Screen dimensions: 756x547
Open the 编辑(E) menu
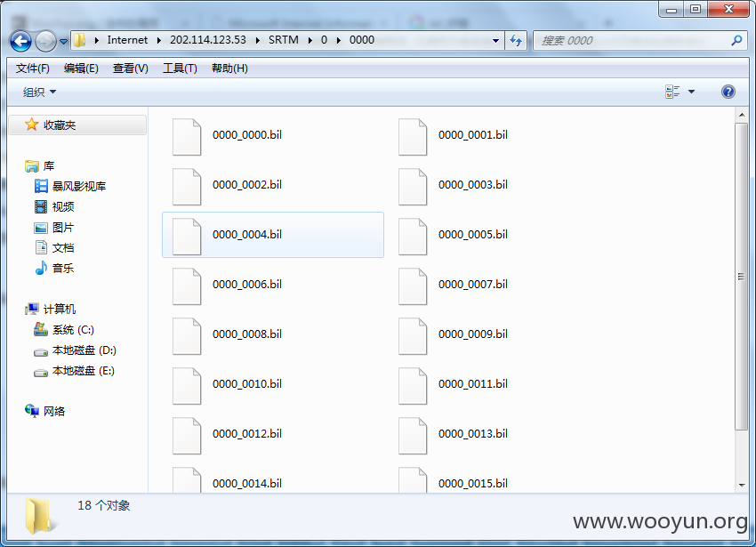point(81,68)
